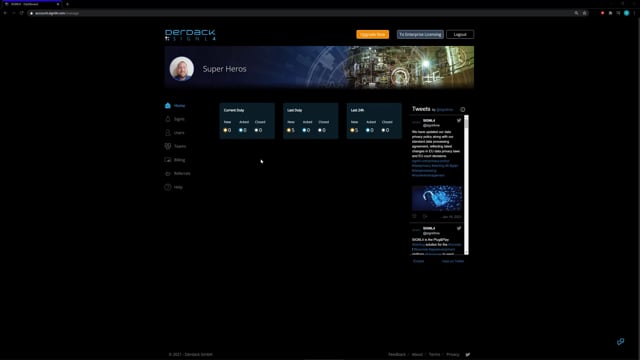Click the browser zoom magnifier icon
640x360 pixels.
click(576, 13)
